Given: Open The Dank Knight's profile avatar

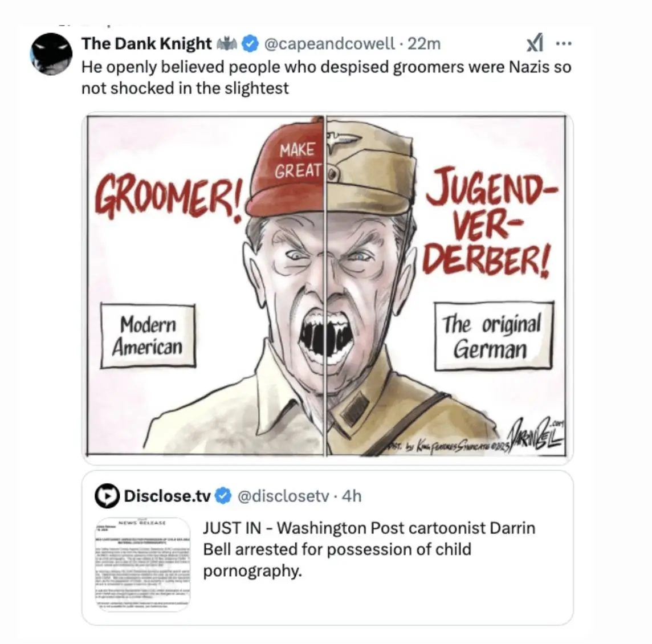Looking at the screenshot, I should (x=51, y=54).
